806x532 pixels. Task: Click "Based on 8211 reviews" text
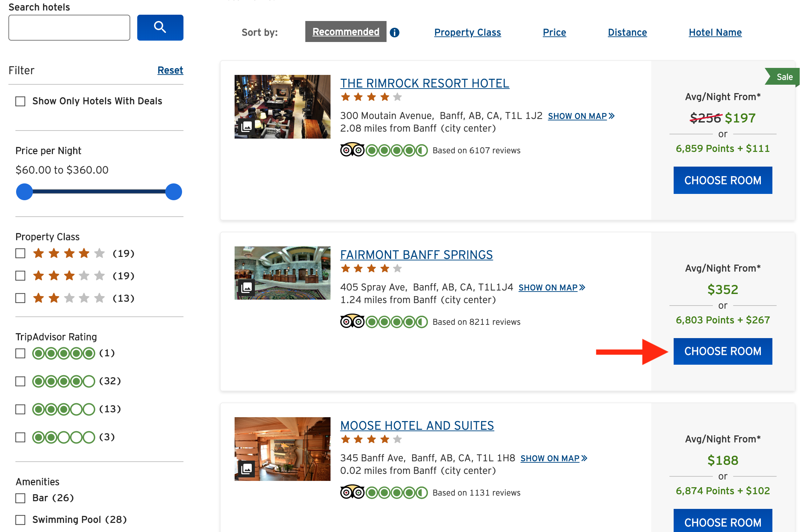point(477,322)
